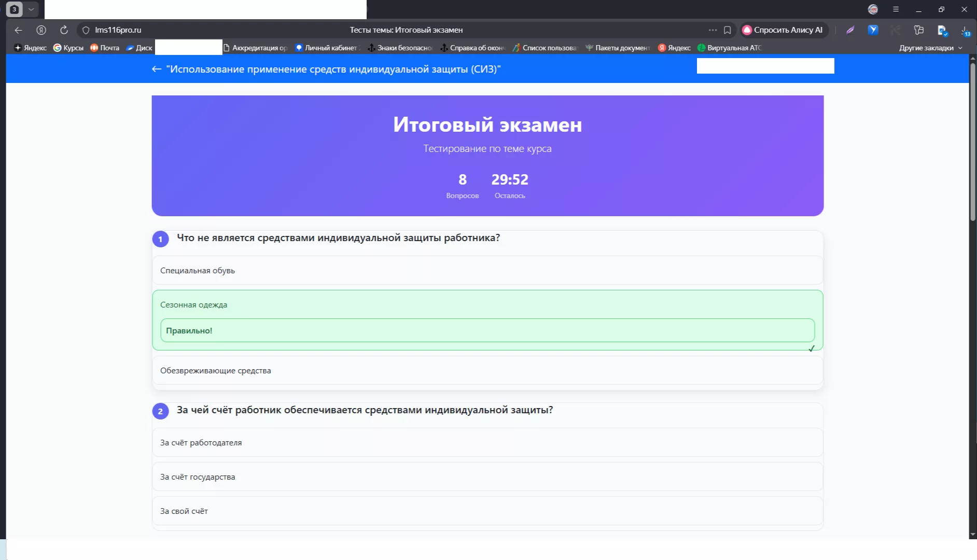
Task: Click the lms116pro.ru address bar
Action: 118,30
